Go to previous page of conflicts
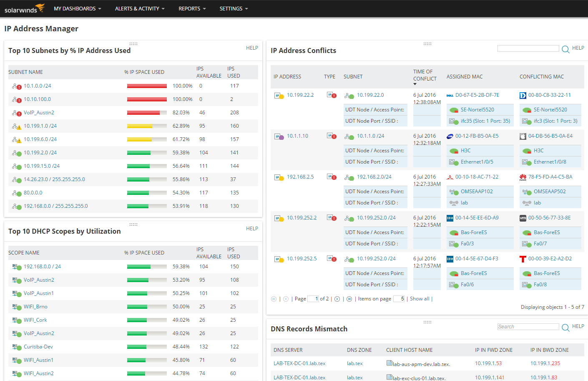Viewport: 588px width, 381px height. (x=286, y=299)
